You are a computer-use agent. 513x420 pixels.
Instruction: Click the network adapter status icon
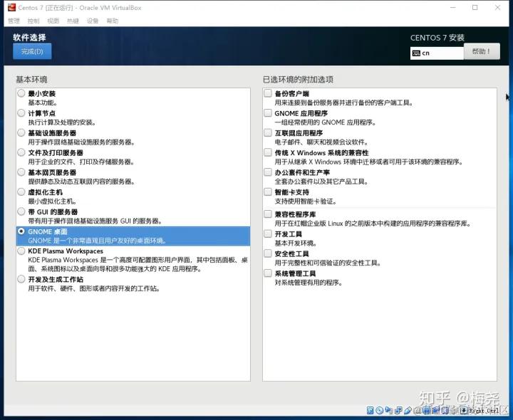398,411
